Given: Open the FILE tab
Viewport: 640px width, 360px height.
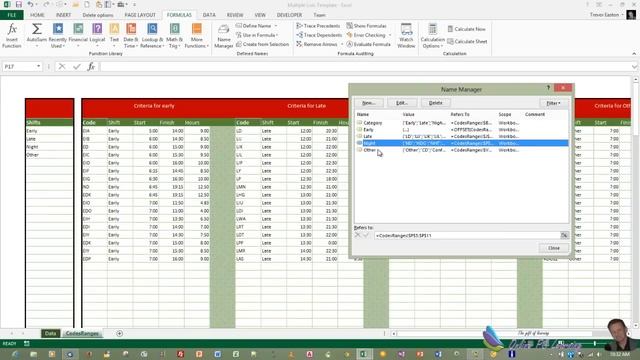Looking at the screenshot, I should 12,15.
